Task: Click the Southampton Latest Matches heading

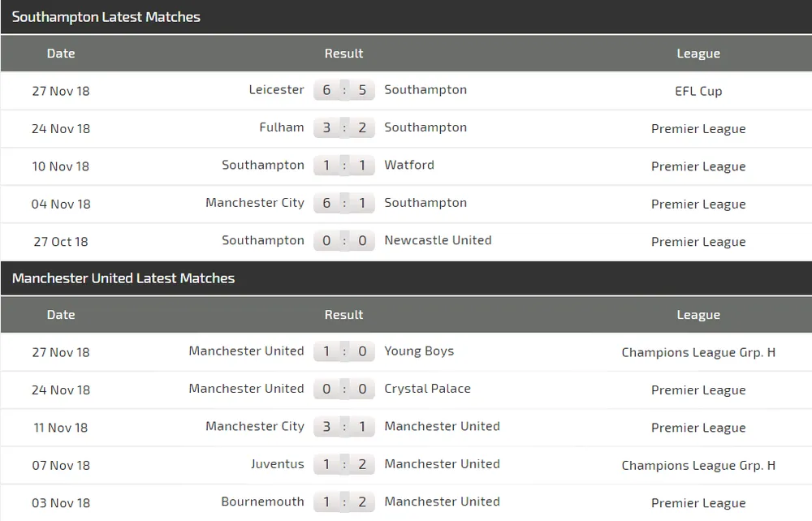Action: click(x=106, y=17)
